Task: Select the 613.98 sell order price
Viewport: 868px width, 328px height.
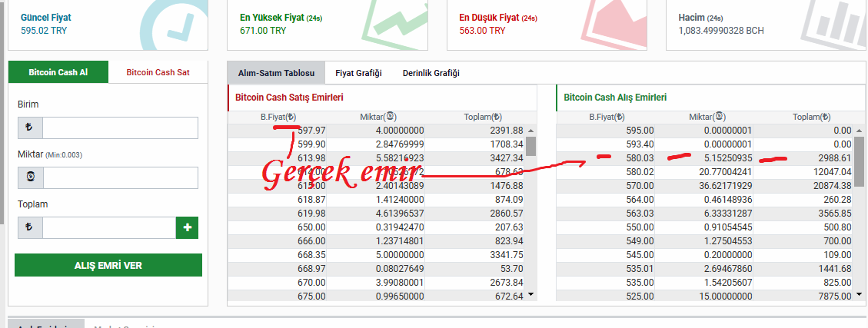Action: tap(311, 158)
